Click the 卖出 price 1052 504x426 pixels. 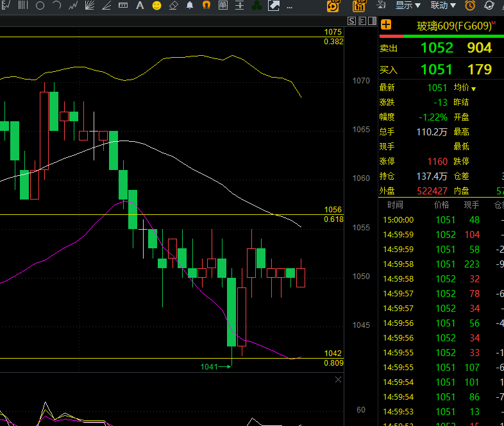pos(437,48)
